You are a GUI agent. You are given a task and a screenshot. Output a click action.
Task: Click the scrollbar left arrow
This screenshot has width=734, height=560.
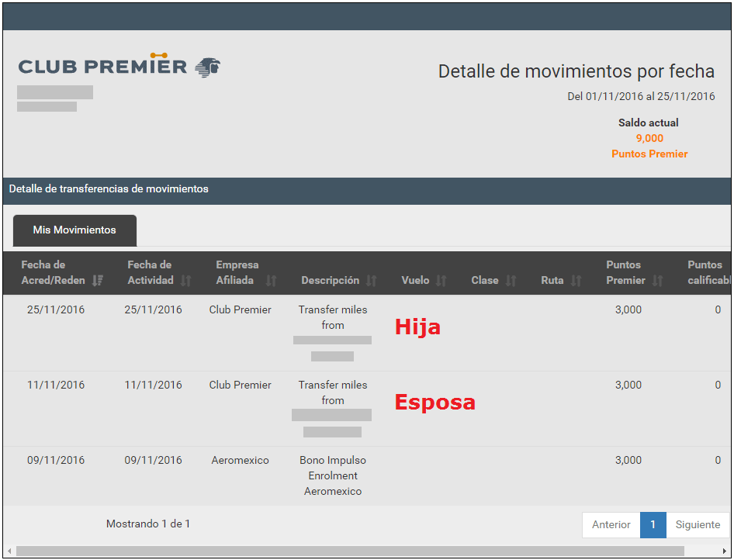point(9,551)
